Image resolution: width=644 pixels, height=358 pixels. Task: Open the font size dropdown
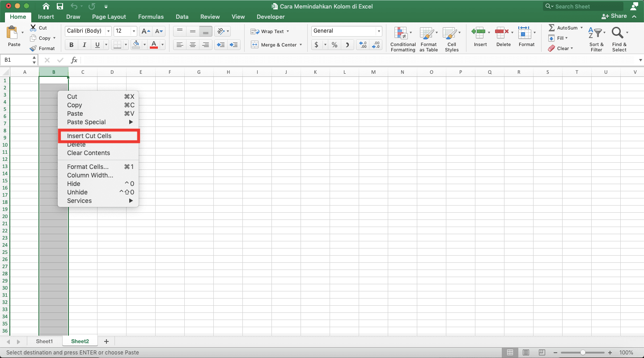pyautogui.click(x=134, y=31)
